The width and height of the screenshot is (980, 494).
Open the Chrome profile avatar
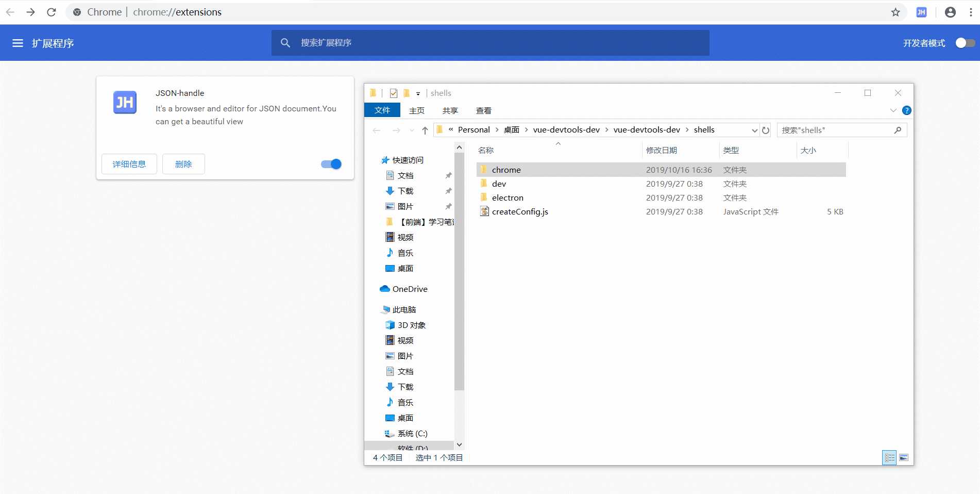pyautogui.click(x=950, y=12)
